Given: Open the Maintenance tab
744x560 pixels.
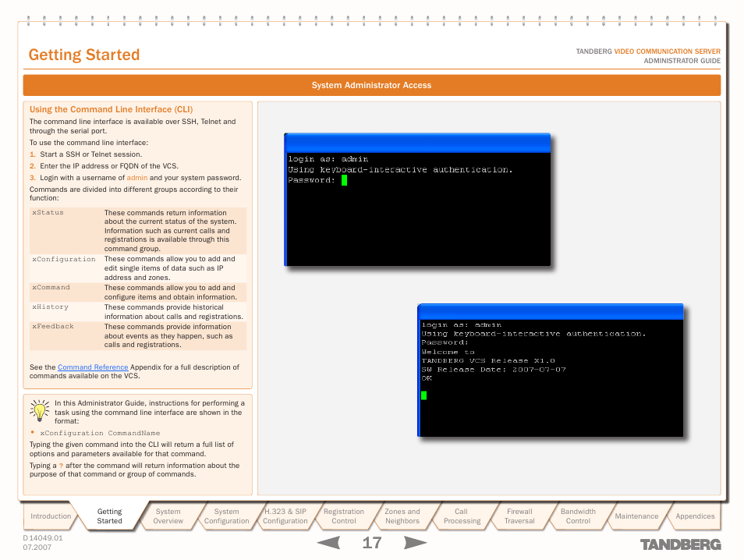Looking at the screenshot, I should click(636, 516).
